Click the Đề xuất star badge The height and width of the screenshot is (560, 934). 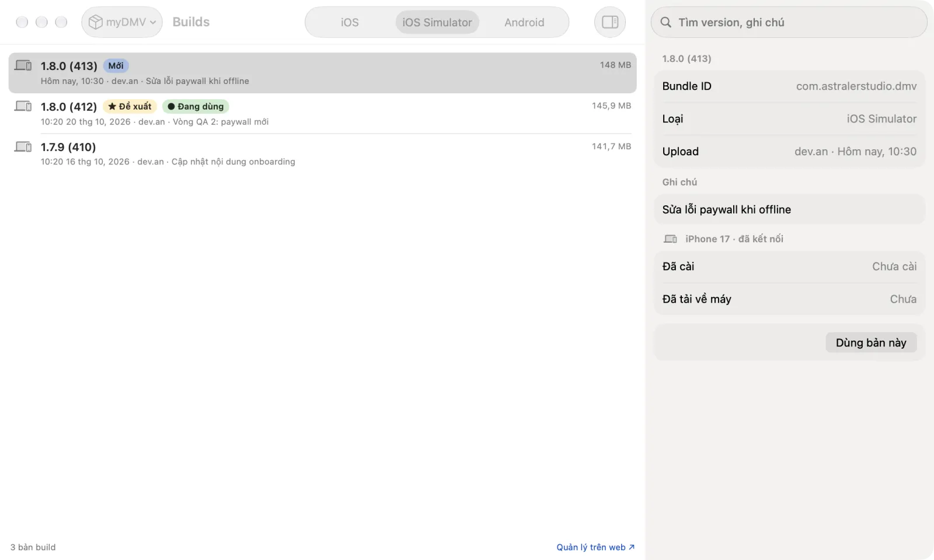point(130,106)
